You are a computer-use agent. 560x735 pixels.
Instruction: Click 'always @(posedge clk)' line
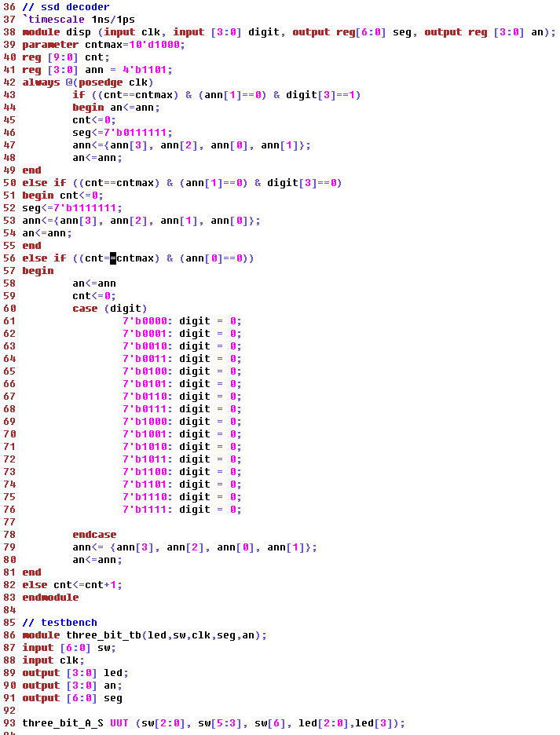88,82
